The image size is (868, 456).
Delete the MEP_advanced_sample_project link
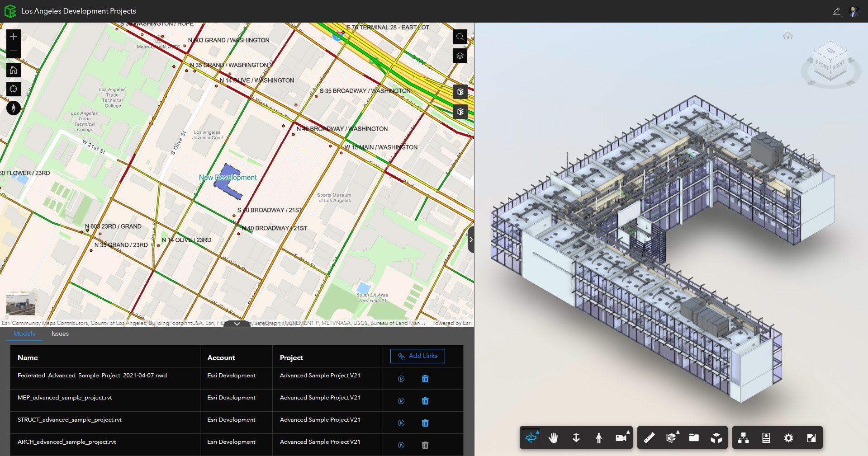pyautogui.click(x=425, y=401)
